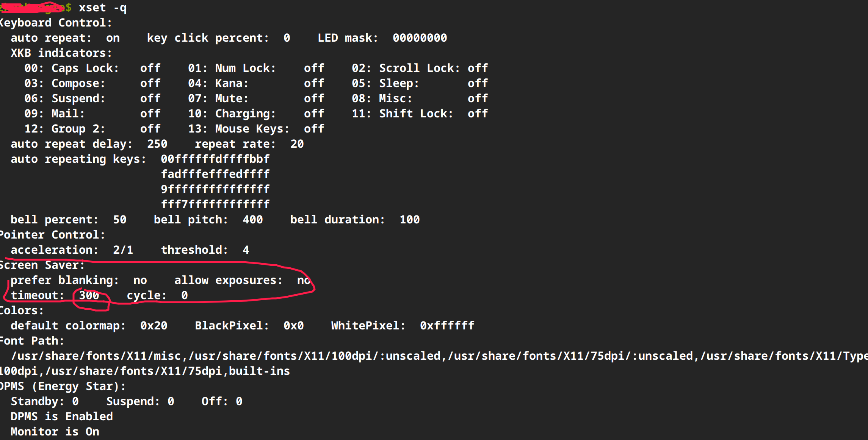Image resolution: width=868 pixels, height=440 pixels.
Task: Click the 'allow exposures:' label
Action: point(228,280)
